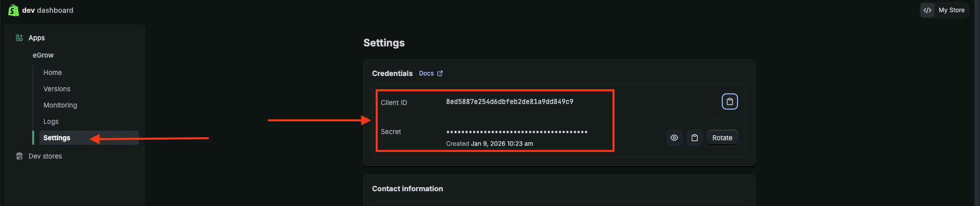Image resolution: width=980 pixels, height=206 pixels.
Task: View the Logs page
Action: point(51,121)
